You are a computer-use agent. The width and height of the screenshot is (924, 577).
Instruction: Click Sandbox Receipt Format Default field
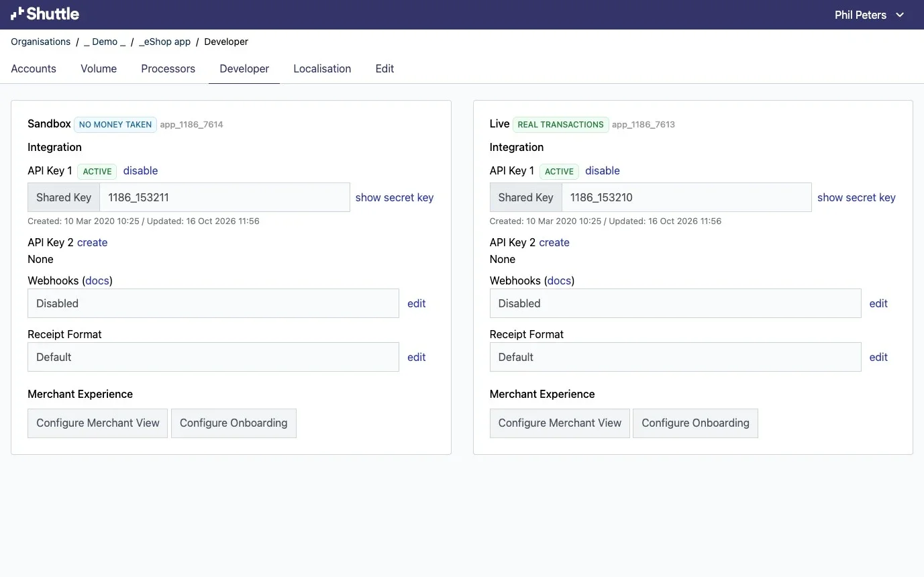[x=213, y=357]
